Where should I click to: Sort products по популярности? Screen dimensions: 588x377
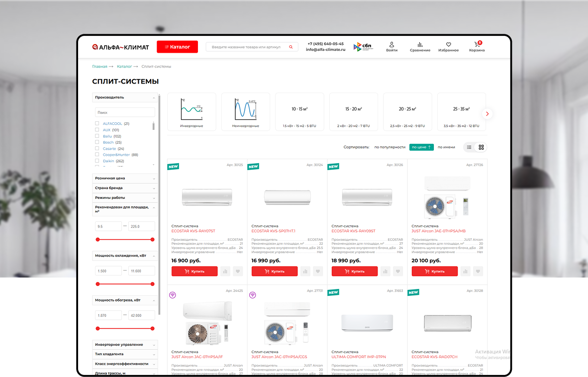click(x=390, y=147)
